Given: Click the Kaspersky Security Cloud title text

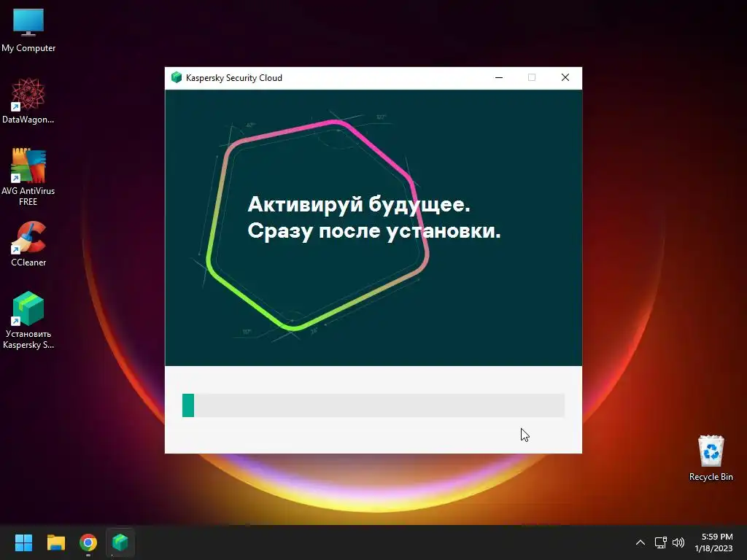Looking at the screenshot, I should click(x=234, y=77).
